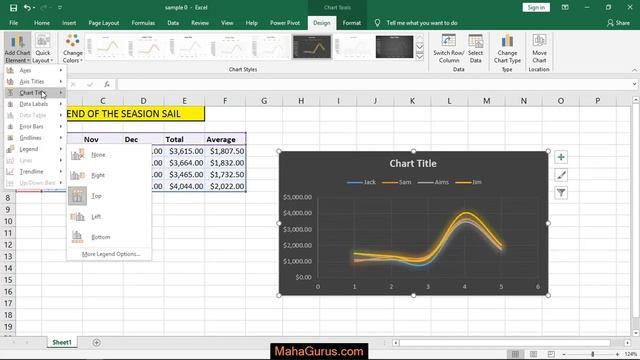This screenshot has height=360, width=640.
Task: Click the zoom out minus button
Action: click(564, 354)
